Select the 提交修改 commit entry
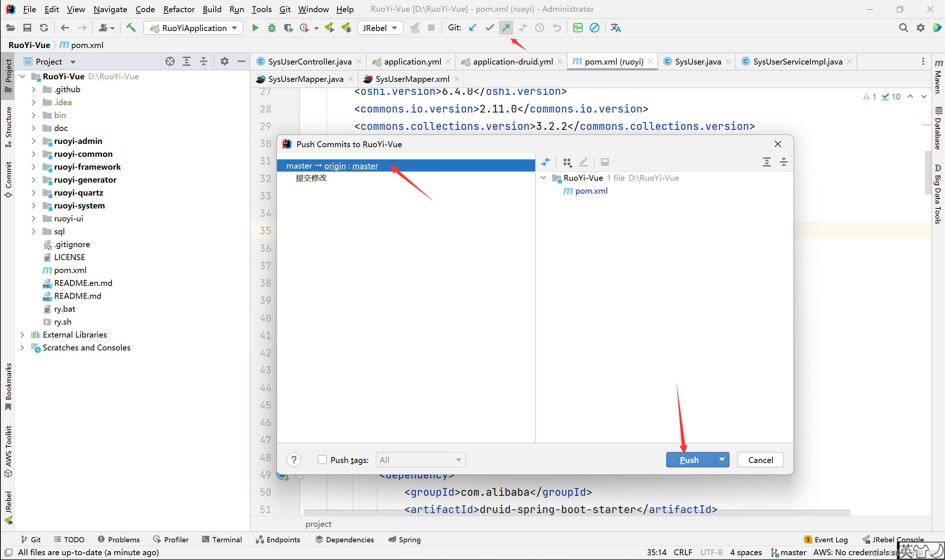The image size is (945, 560). point(311,178)
